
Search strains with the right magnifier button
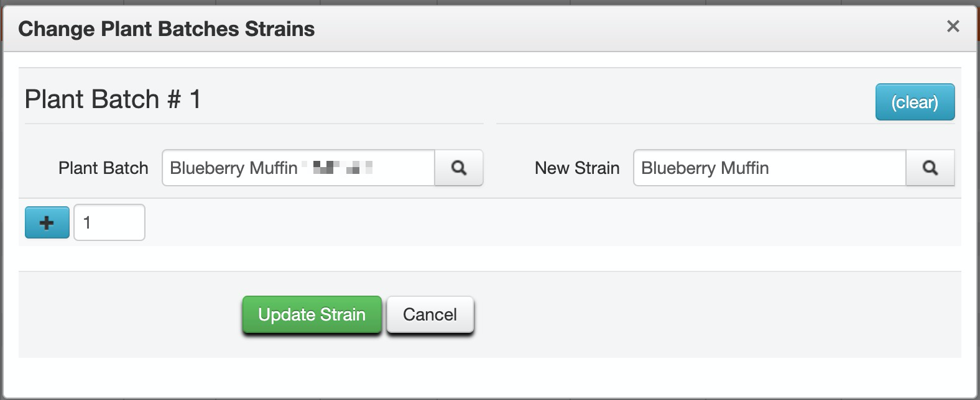[x=930, y=168]
